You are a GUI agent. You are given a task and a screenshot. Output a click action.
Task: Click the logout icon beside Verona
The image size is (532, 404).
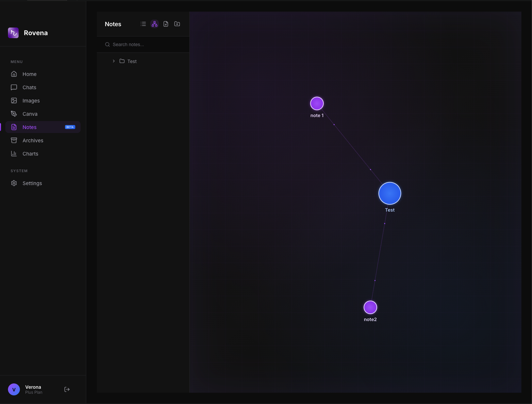(x=67, y=389)
